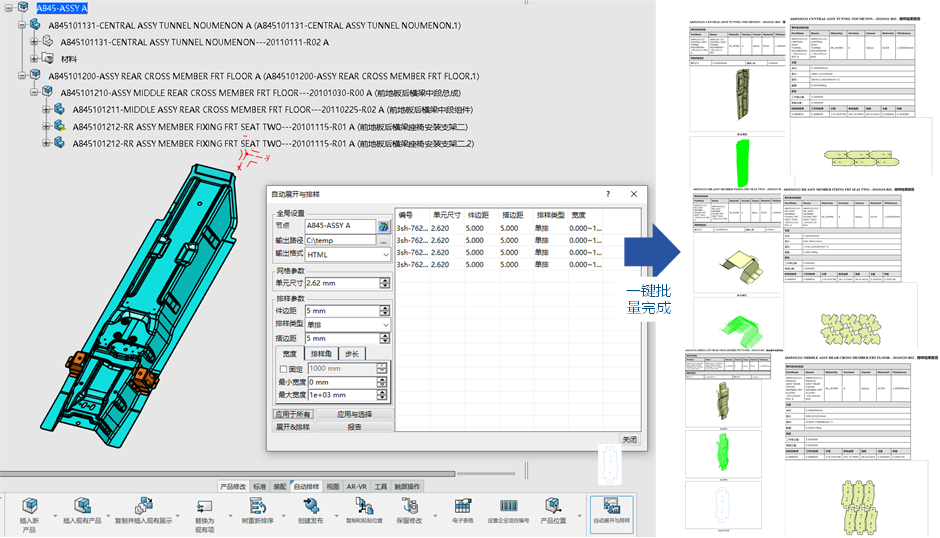
Task: Launch the 自动展开与排样 tool
Action: [x=612, y=504]
